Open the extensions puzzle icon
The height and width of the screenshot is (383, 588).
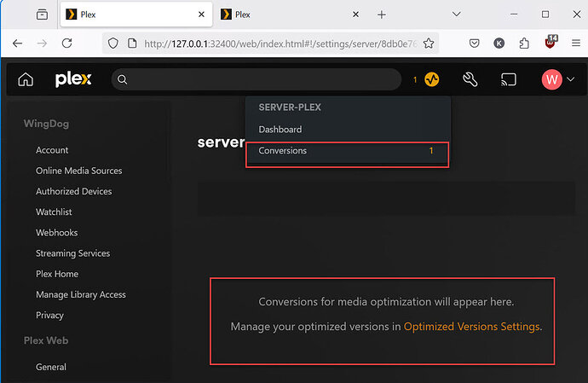point(524,44)
